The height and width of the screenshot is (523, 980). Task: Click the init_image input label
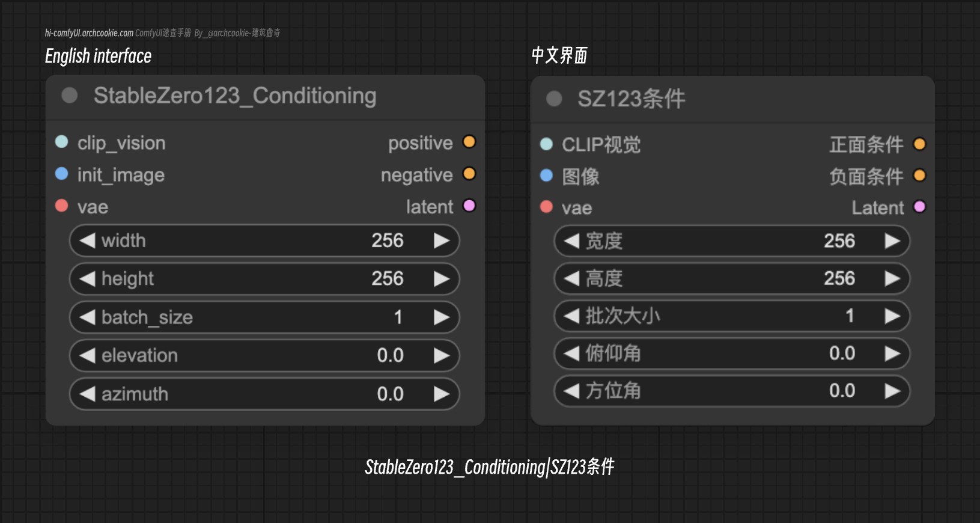point(121,175)
